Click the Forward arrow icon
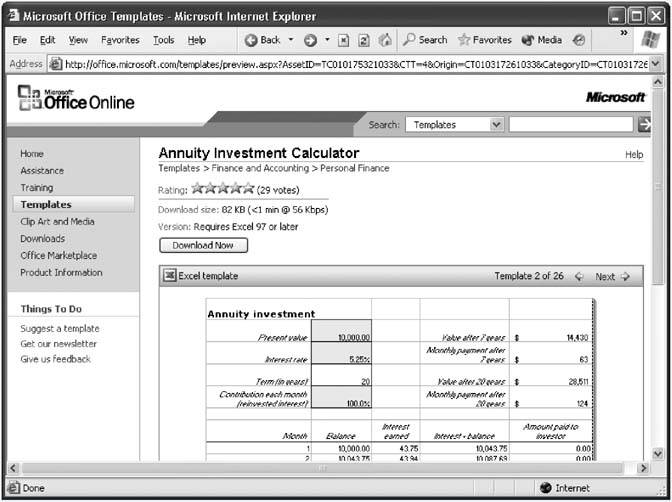 pos(310,40)
